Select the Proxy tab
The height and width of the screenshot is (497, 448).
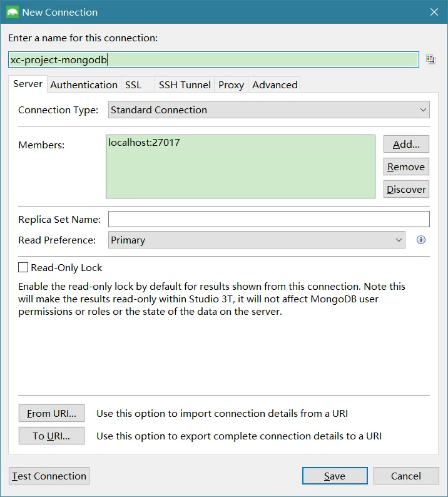(231, 85)
